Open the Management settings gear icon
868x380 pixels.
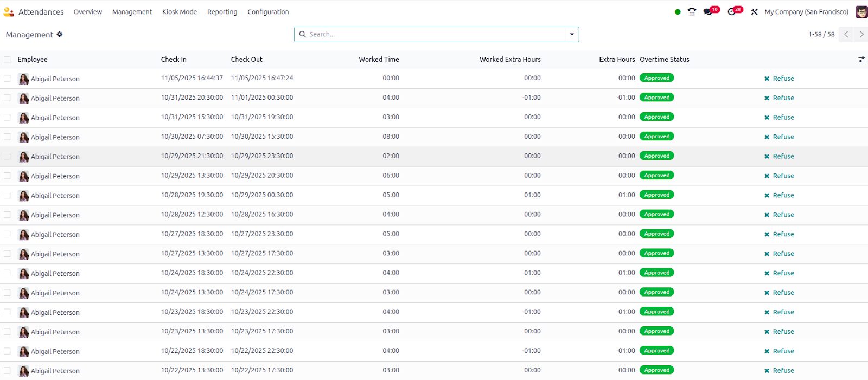[60, 34]
